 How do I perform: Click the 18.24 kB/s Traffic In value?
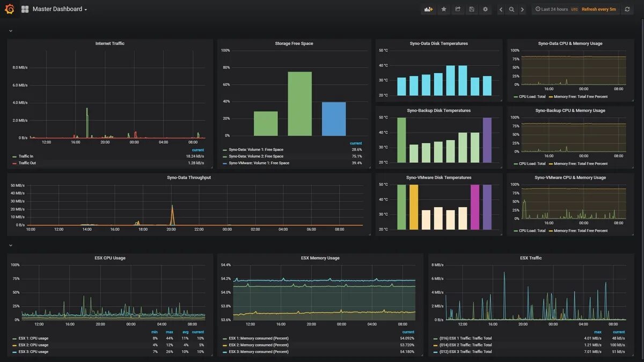[x=195, y=156]
